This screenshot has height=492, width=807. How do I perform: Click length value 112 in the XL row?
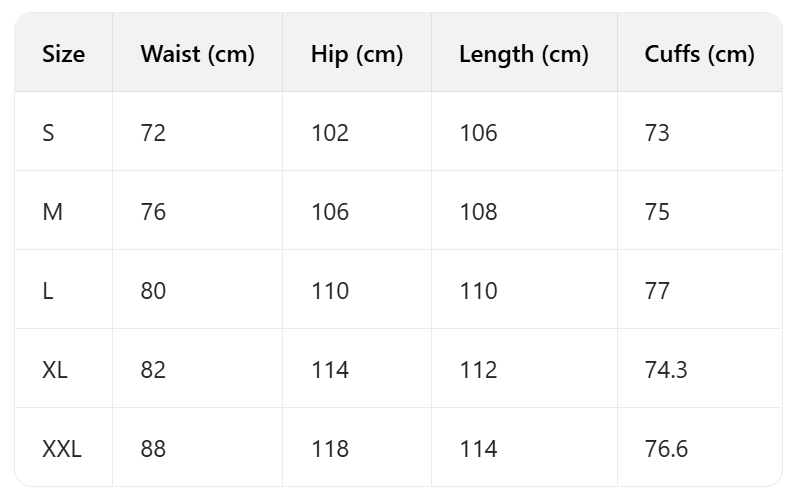[x=478, y=370]
